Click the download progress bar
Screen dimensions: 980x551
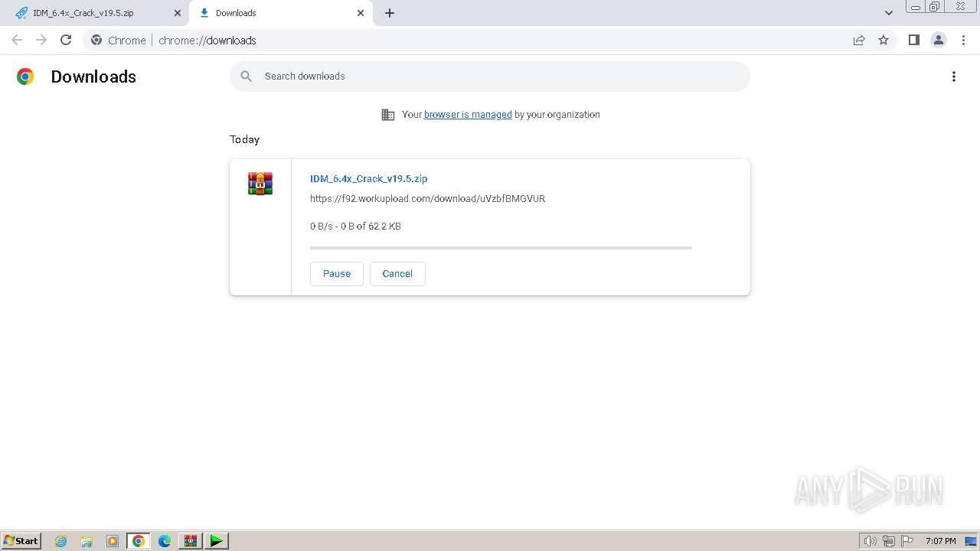tap(501, 248)
